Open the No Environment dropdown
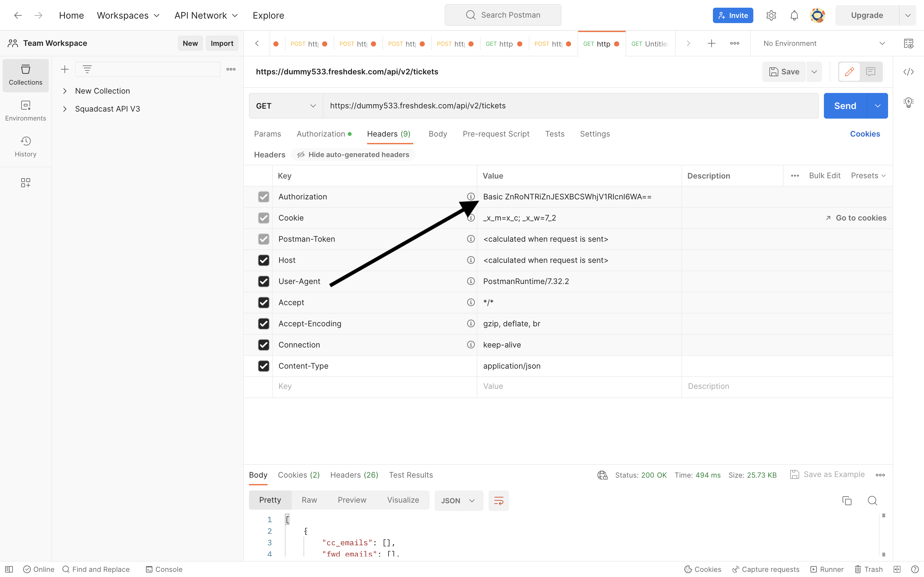Screen dimensions: 924x577 click(x=823, y=44)
